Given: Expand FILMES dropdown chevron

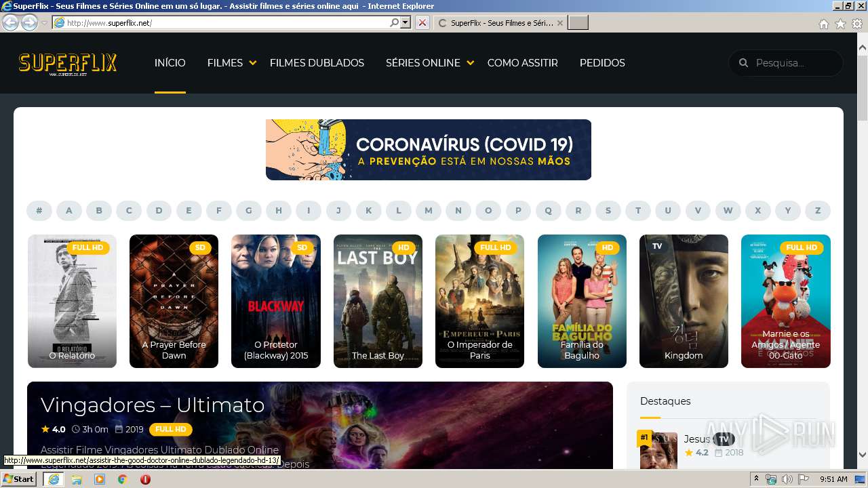Looking at the screenshot, I should click(x=253, y=63).
